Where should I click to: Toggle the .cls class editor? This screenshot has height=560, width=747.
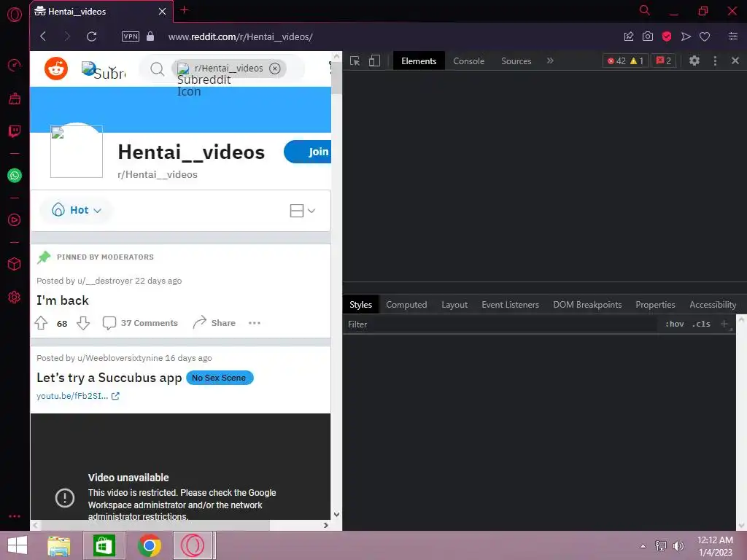701,324
